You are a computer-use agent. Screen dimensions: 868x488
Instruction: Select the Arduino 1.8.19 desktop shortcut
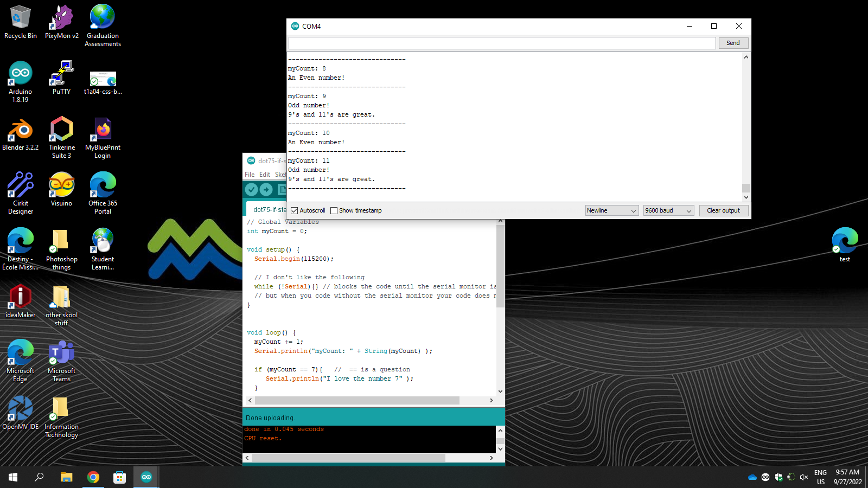pyautogui.click(x=21, y=82)
